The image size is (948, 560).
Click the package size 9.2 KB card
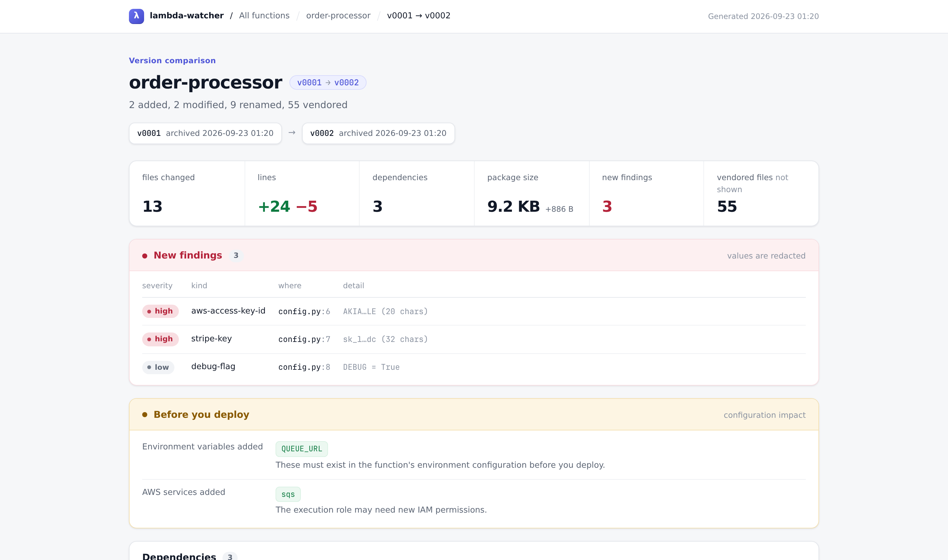pyautogui.click(x=532, y=194)
